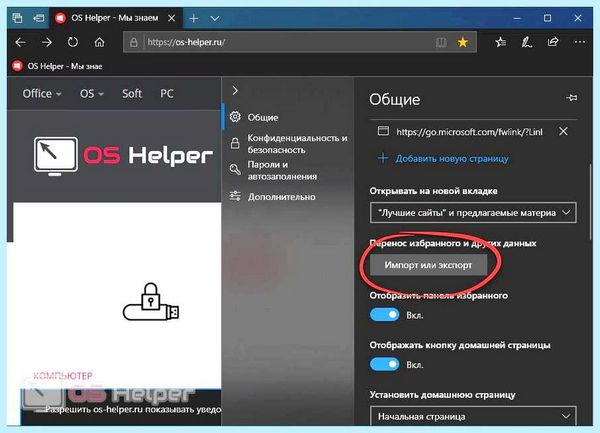Close the OS Helper tab
This screenshot has height=433, width=600.
click(172, 18)
